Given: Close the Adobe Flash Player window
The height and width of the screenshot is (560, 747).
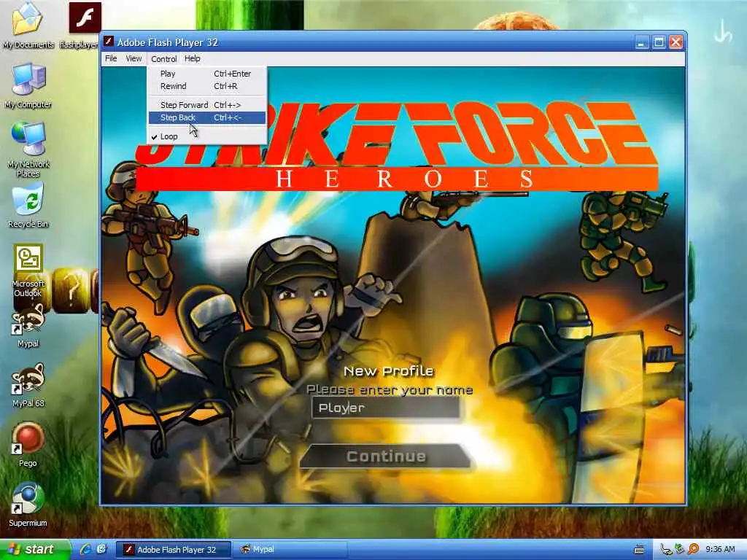Looking at the screenshot, I should tap(676, 42).
